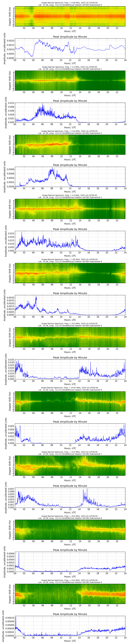Select the 10.0 MHz peak amplitude line chart
The image size is (129, 644).
tap(70, 369)
